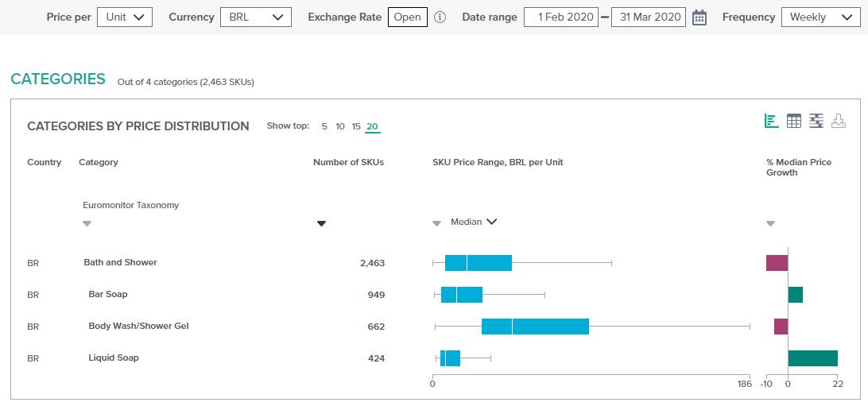868x406 pixels.
Task: Open the Currency BRL dropdown
Action: coord(256,17)
